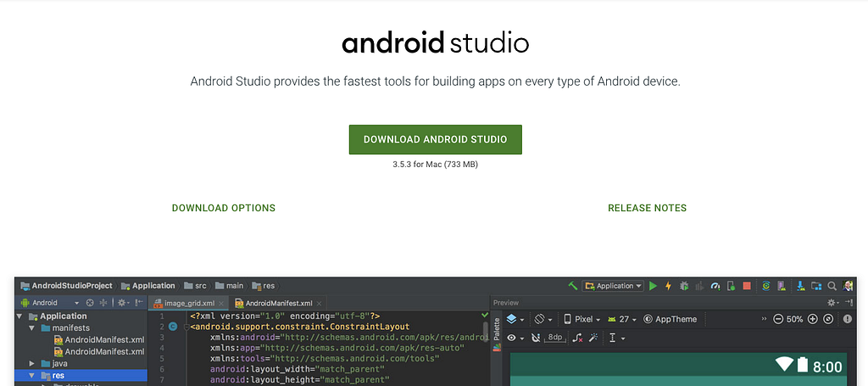This screenshot has width=868, height=386.
Task: Click the 8dp default margins field
Action: [x=554, y=338]
